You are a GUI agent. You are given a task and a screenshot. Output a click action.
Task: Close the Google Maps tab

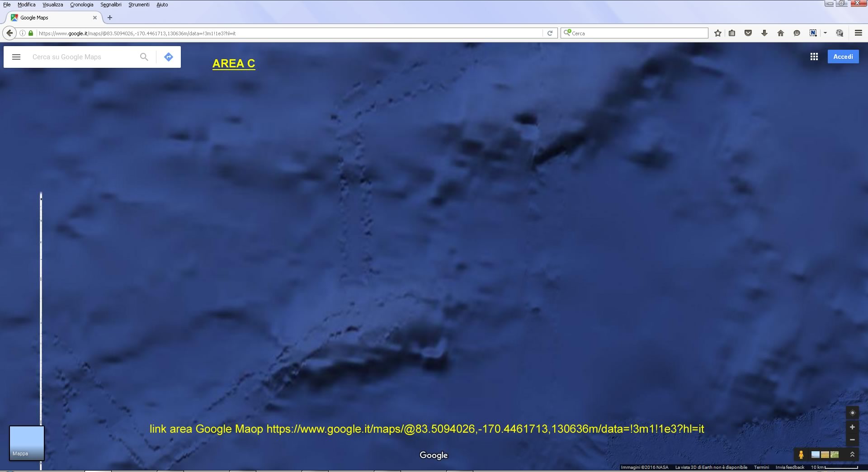tap(95, 18)
